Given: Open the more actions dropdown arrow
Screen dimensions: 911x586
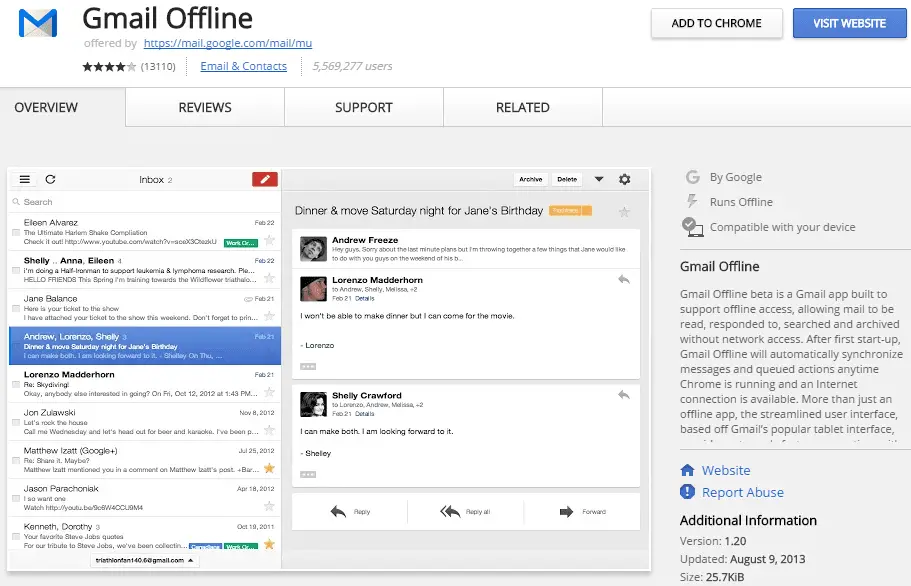Looking at the screenshot, I should [599, 179].
